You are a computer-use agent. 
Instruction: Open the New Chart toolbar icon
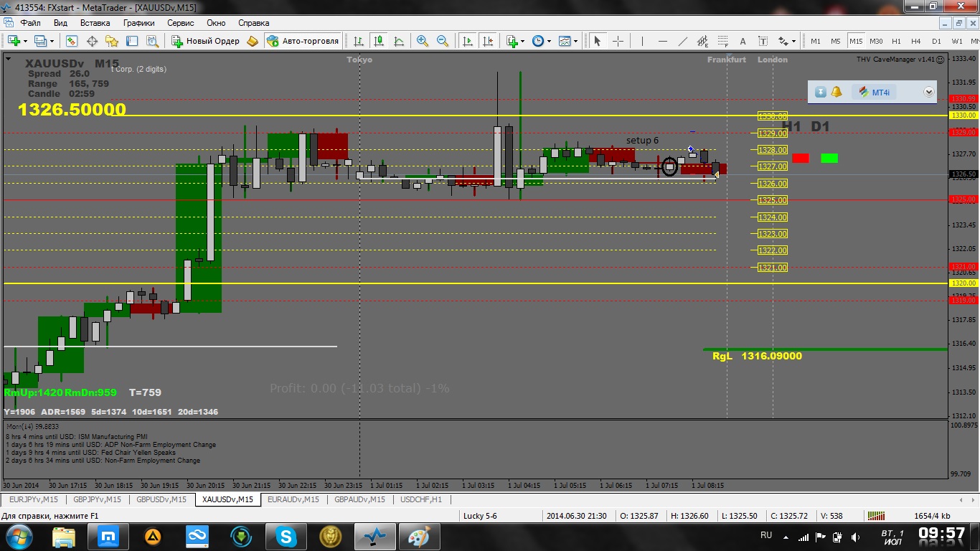point(14,41)
